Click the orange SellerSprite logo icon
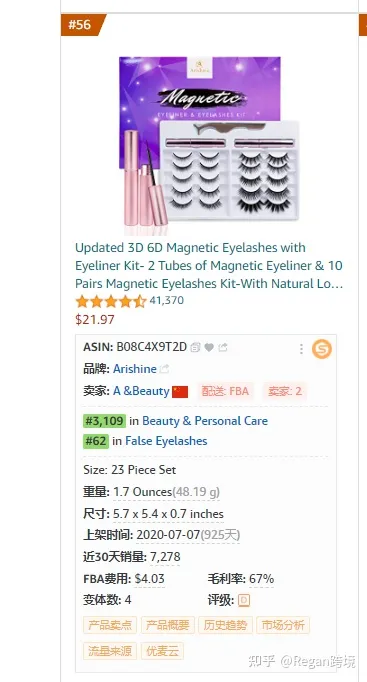Image resolution: width=367 pixels, height=682 pixels. coord(322,349)
